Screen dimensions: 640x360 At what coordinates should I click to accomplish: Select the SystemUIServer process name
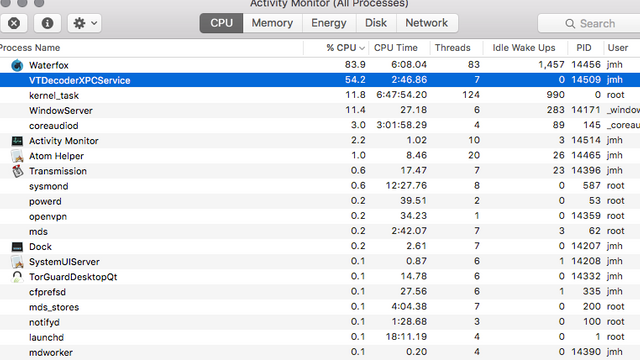click(x=64, y=262)
